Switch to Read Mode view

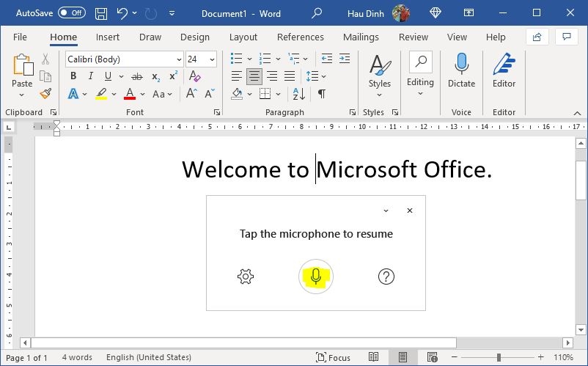tap(373, 357)
